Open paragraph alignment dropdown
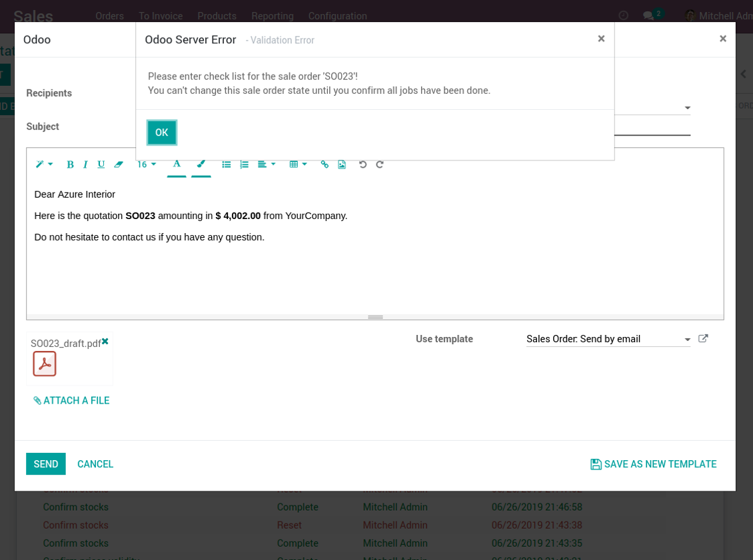 (267, 164)
